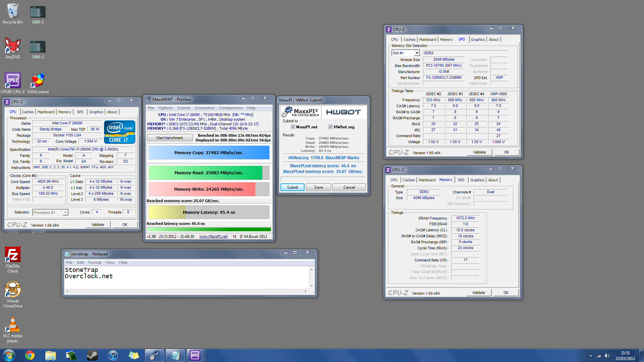Screen dimensions: 644x362
Task: Switch to Notepad taskbar icon
Action: (x=175, y=355)
